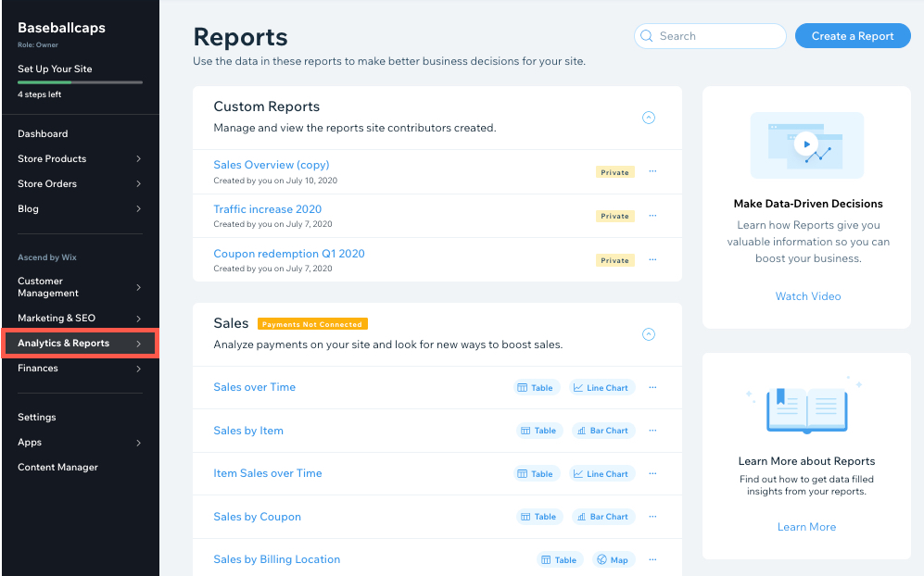This screenshot has width=924, height=576.
Task: Open Bar Chart view for Sales by Coupon
Action: pos(602,516)
